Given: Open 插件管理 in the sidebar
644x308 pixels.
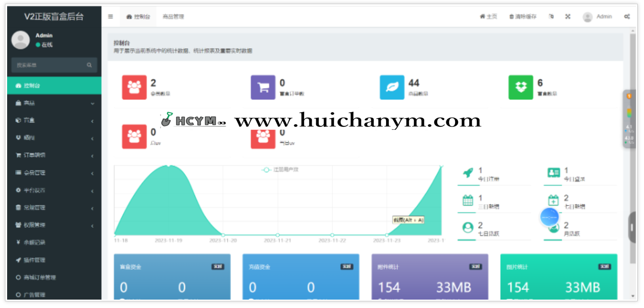Looking at the screenshot, I should point(34,260).
